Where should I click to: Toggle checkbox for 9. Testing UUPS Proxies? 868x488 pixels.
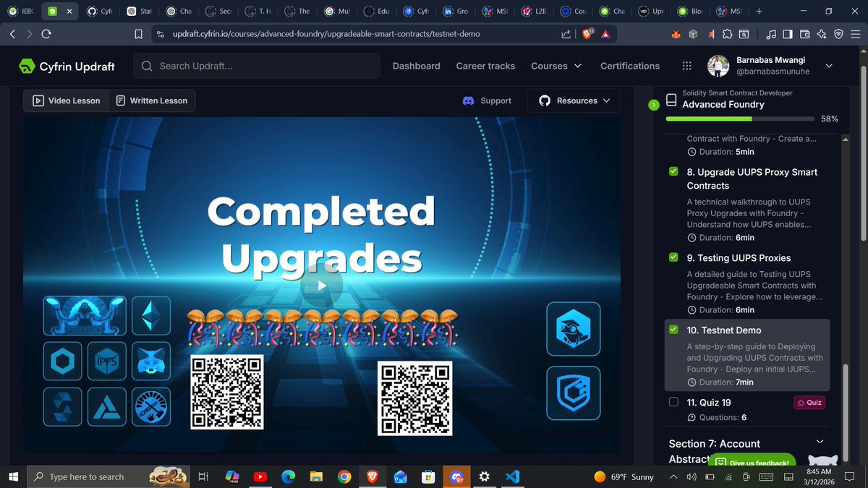click(673, 257)
